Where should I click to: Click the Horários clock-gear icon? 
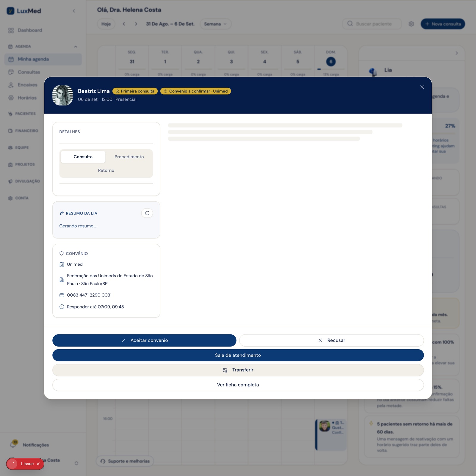click(11, 98)
